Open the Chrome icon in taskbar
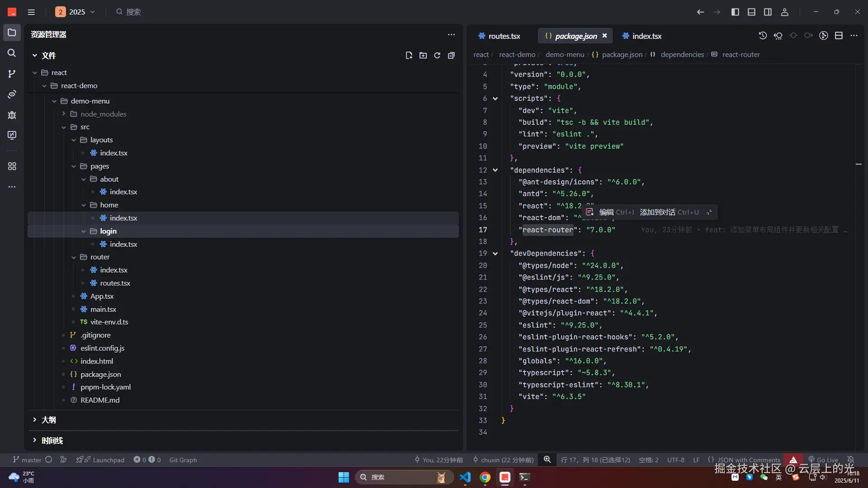The image size is (868, 488). pos(485,477)
